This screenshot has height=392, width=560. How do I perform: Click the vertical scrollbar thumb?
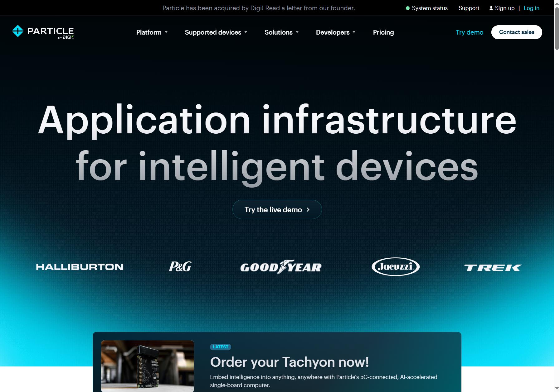pyautogui.click(x=557, y=28)
